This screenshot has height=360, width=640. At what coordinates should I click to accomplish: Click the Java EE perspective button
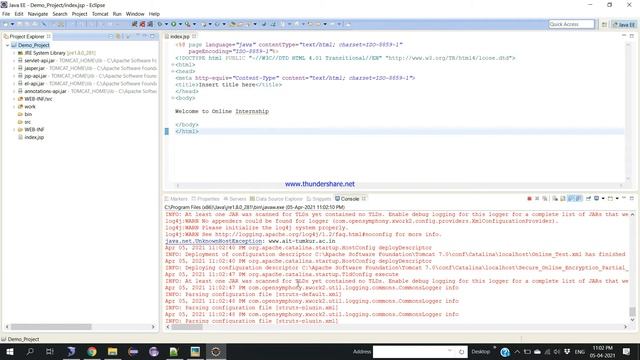(x=624, y=24)
